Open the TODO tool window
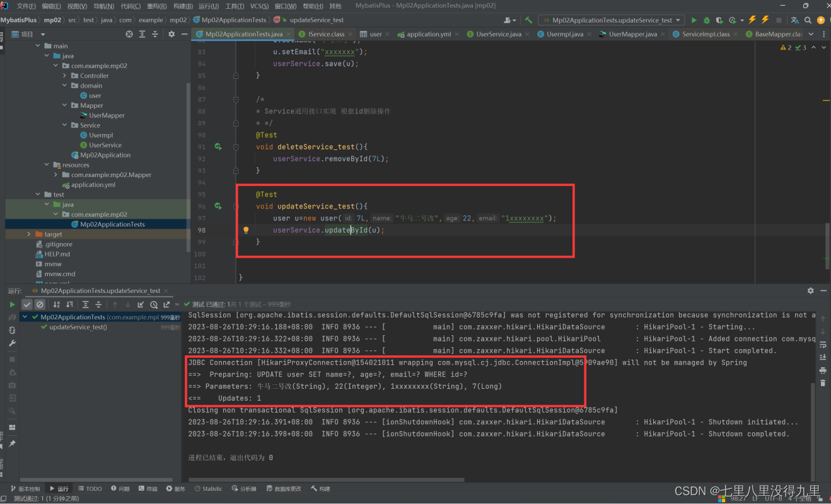Viewport: 831px width, 504px height. (90, 488)
